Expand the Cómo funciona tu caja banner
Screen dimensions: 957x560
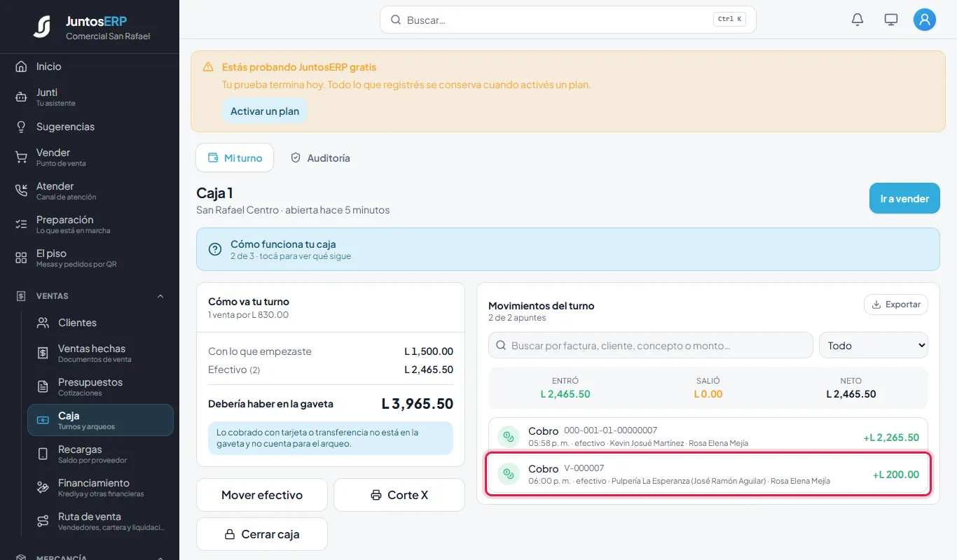[568, 249]
